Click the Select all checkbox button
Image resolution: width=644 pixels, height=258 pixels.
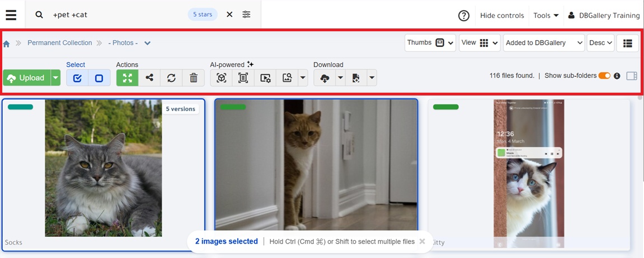pyautogui.click(x=77, y=78)
